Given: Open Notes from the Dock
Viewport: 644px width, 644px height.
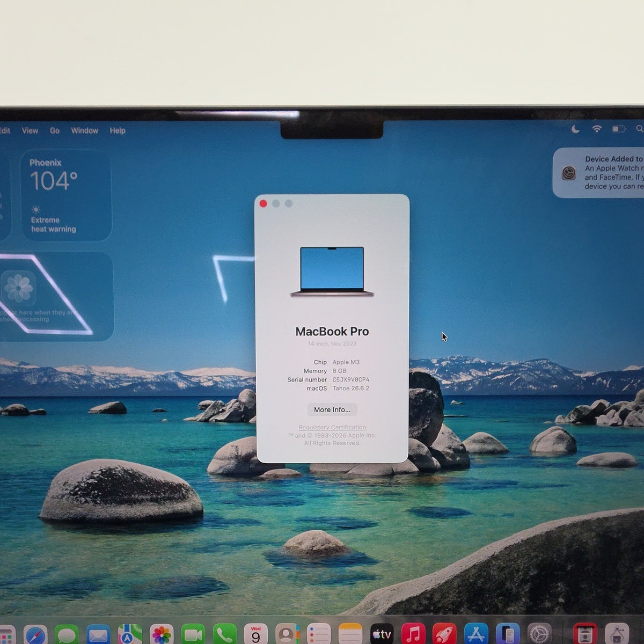Looking at the screenshot, I should coord(350,635).
